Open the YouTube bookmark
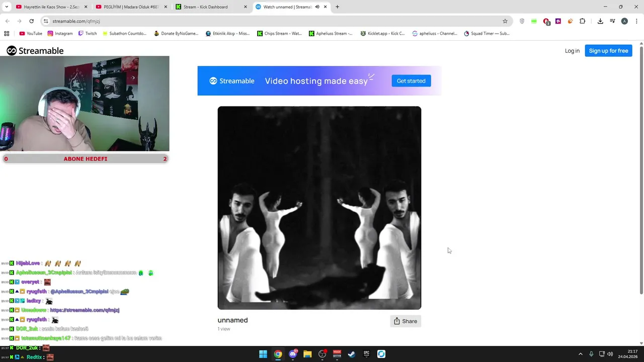The height and width of the screenshot is (362, 644). click(31, 34)
